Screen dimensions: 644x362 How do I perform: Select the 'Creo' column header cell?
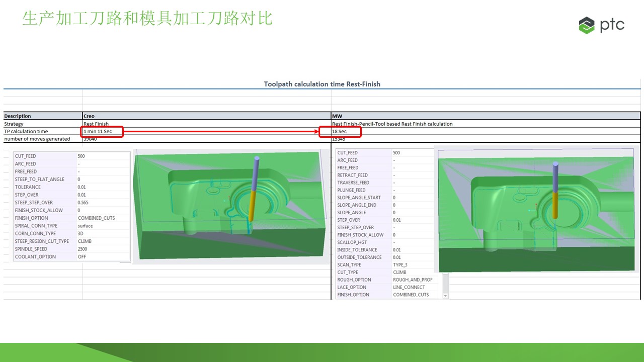coord(207,116)
